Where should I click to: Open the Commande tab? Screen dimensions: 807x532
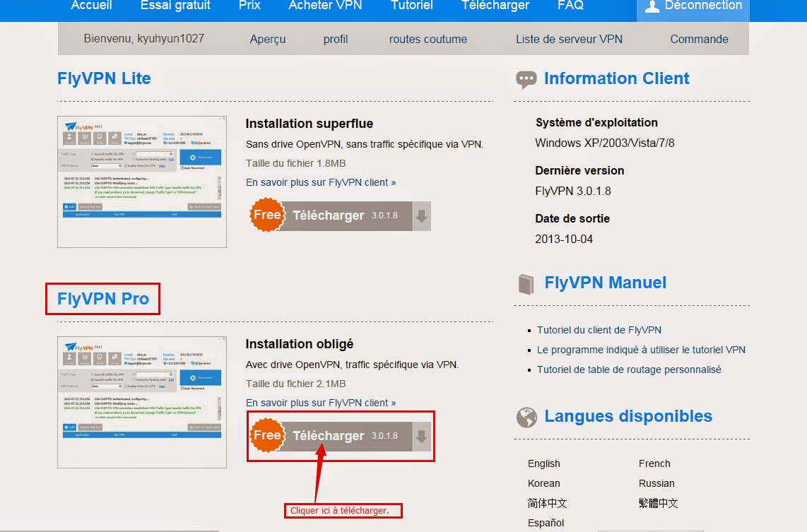[x=699, y=39]
